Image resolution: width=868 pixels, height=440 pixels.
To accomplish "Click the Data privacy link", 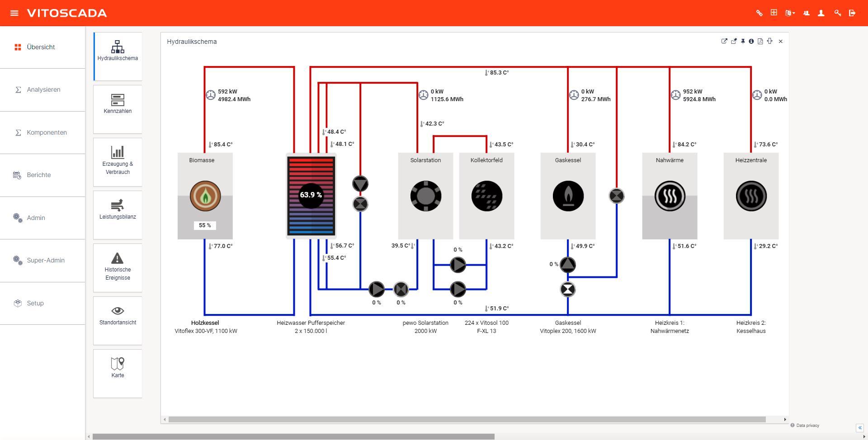I will tap(807, 425).
